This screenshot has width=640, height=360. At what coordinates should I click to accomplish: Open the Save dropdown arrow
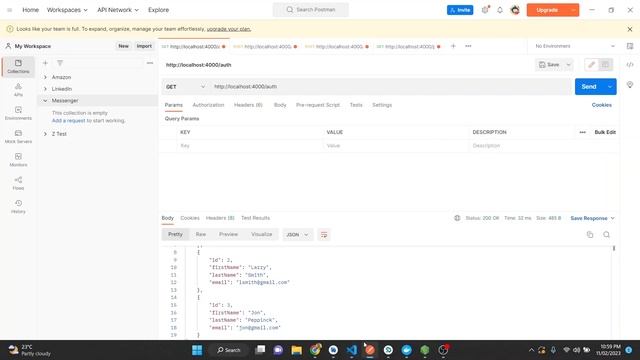[x=568, y=64]
